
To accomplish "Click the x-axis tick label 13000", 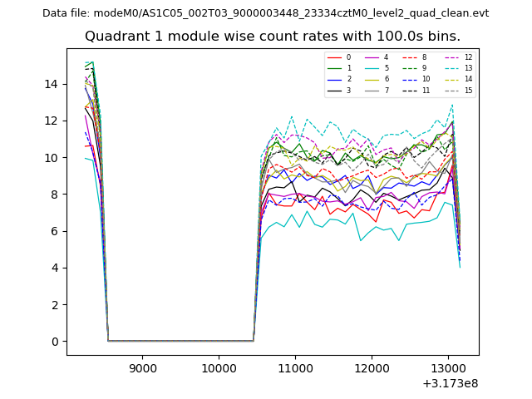I will click(448, 367).
